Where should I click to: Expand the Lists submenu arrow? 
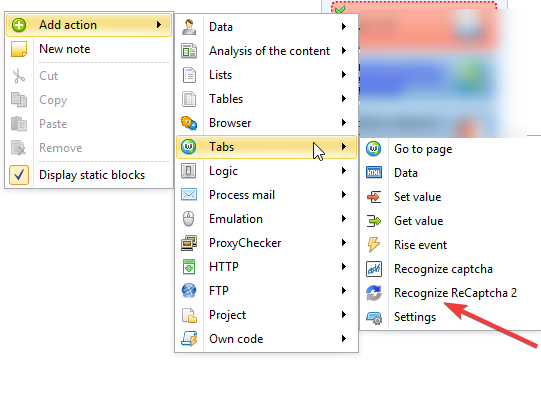coord(344,75)
